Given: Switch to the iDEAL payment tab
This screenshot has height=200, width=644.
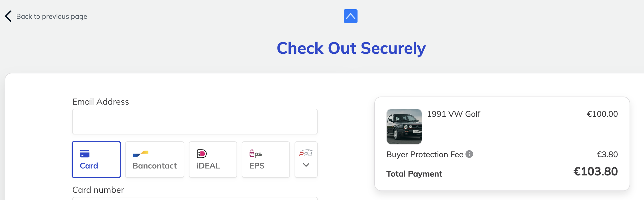Looking at the screenshot, I should coord(213,159).
